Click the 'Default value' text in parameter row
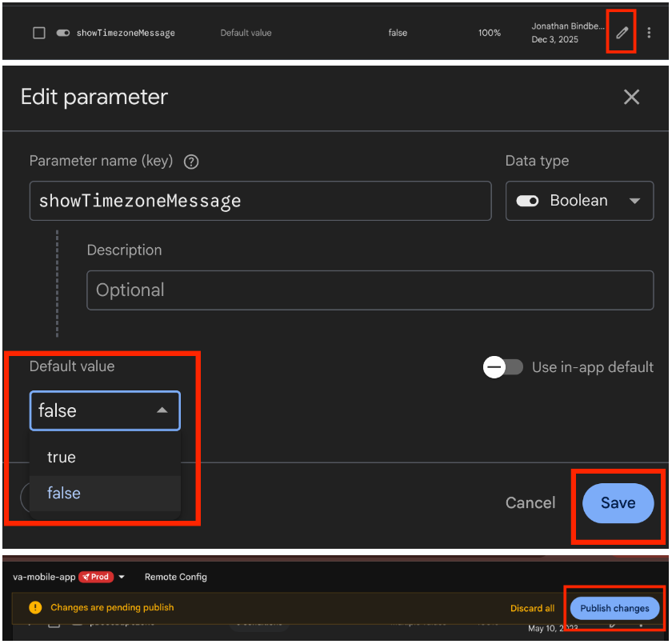Screen dimensions: 672x644 246,33
